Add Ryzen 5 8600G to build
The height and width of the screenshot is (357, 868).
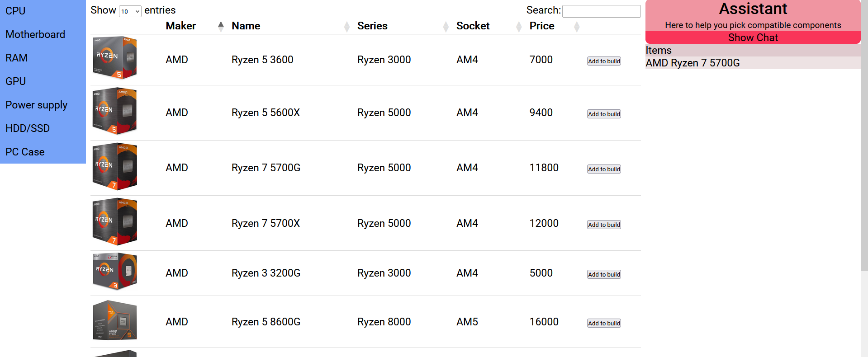coord(604,323)
